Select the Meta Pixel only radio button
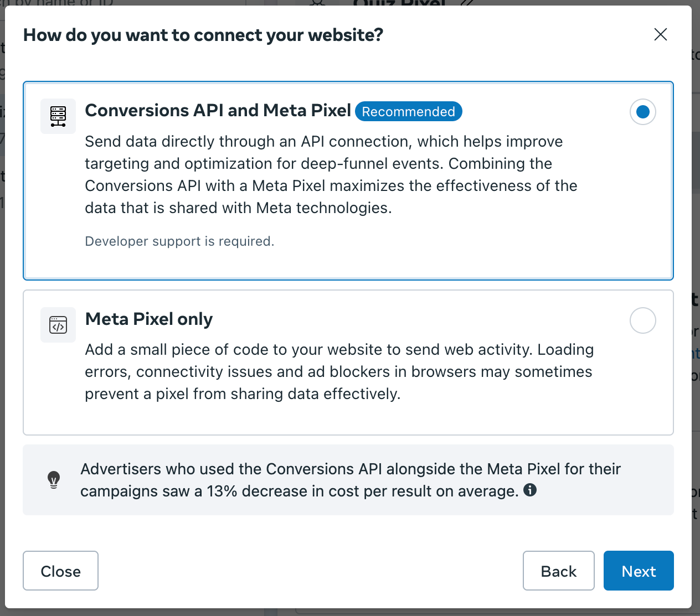The width and height of the screenshot is (700, 616). (x=643, y=320)
